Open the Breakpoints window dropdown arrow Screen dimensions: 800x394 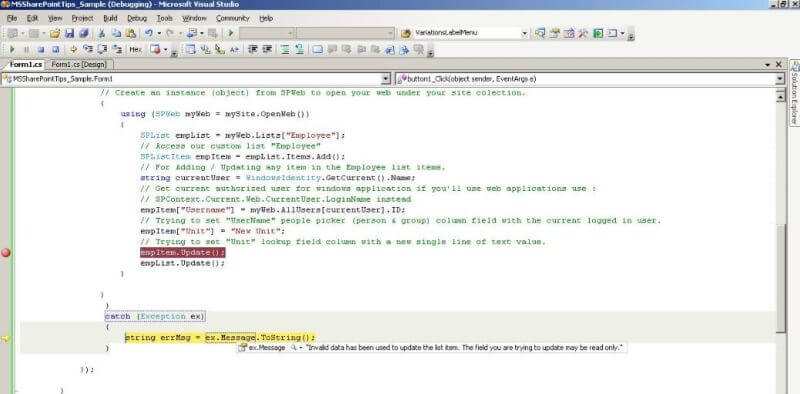click(x=165, y=50)
